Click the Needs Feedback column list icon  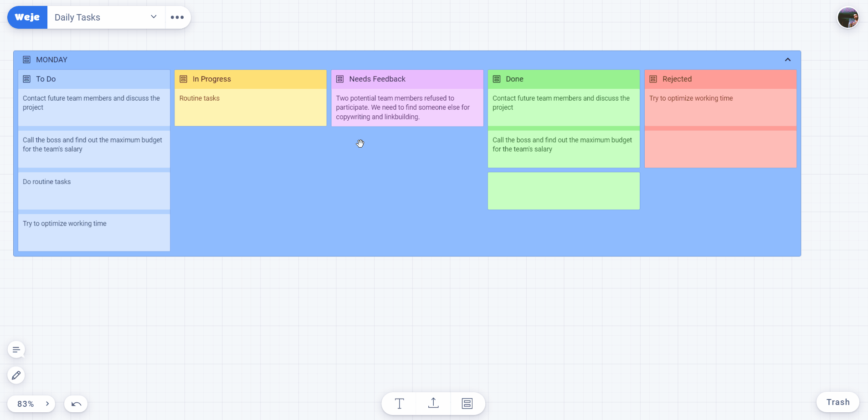(x=340, y=79)
